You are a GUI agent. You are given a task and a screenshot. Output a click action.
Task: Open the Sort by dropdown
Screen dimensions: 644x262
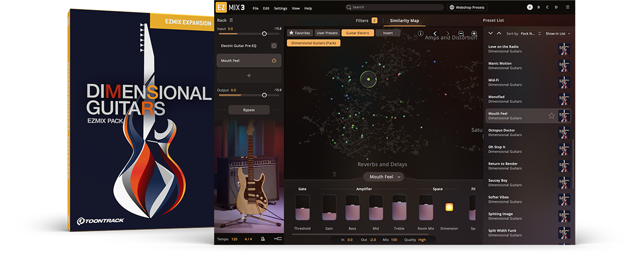(531, 33)
